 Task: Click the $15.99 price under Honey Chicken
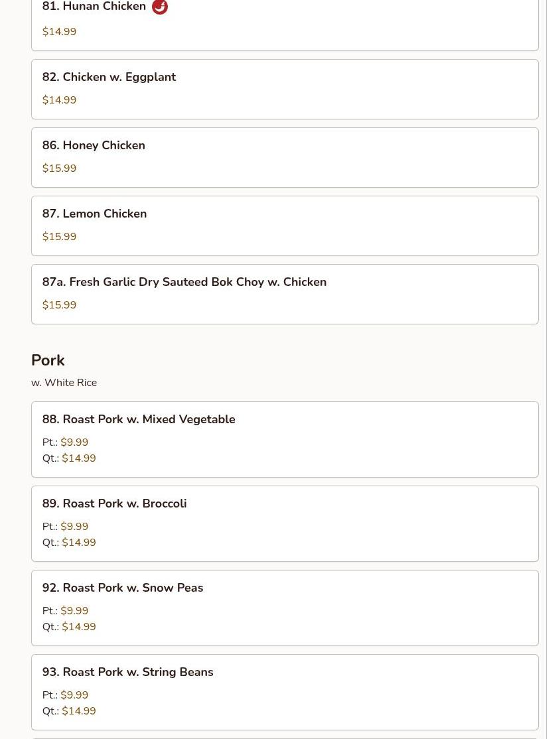coord(59,168)
